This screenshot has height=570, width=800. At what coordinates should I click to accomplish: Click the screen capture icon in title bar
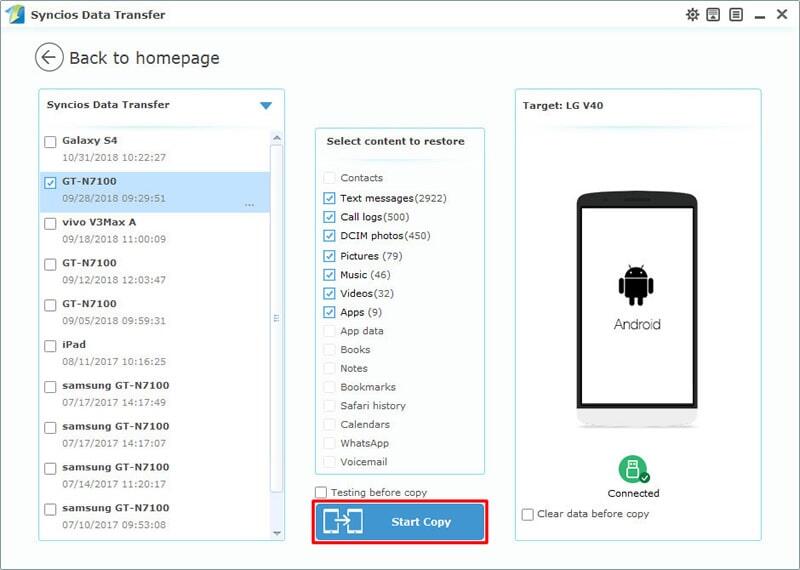click(713, 14)
